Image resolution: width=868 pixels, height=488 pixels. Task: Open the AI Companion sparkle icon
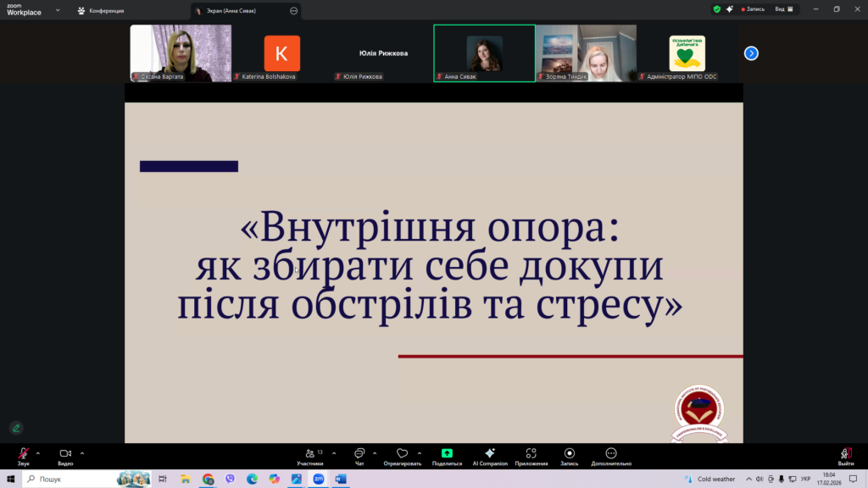(489, 454)
